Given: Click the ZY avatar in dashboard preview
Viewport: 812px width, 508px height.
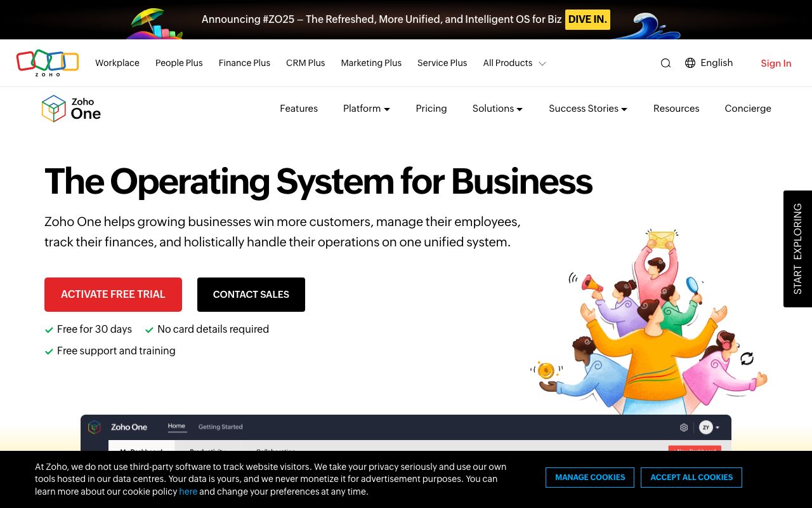Looking at the screenshot, I should (x=706, y=427).
